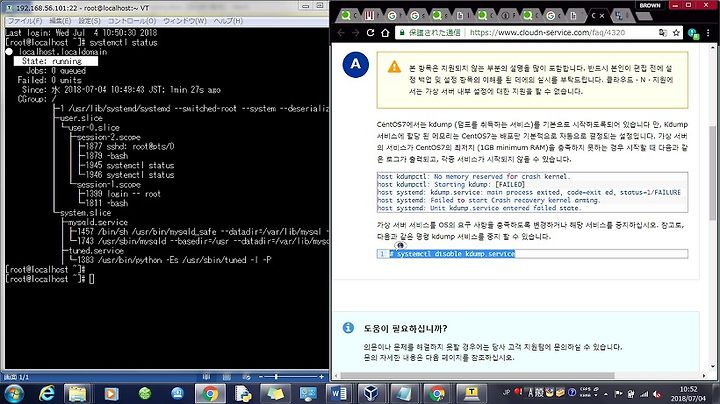720x404 pixels.
Task: Open the Chrome extension icon
Action: 693,33
